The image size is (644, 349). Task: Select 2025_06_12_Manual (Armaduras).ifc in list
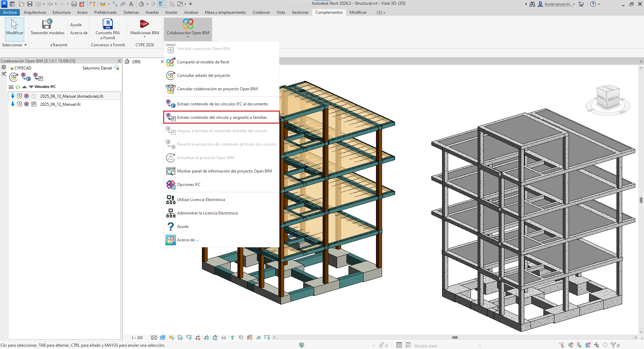point(72,96)
